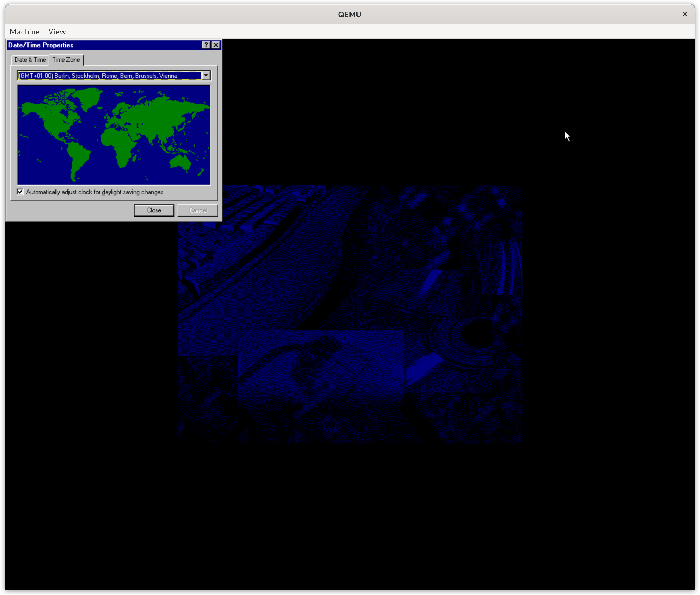Click Africa on the world map
Screen dimensions: 700x595
[118, 145]
